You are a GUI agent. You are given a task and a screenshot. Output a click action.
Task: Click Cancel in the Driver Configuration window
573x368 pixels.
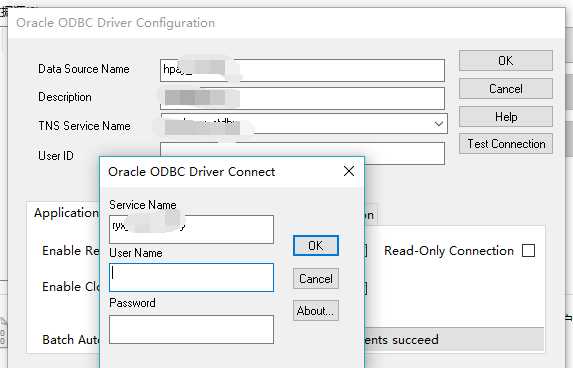point(506,89)
